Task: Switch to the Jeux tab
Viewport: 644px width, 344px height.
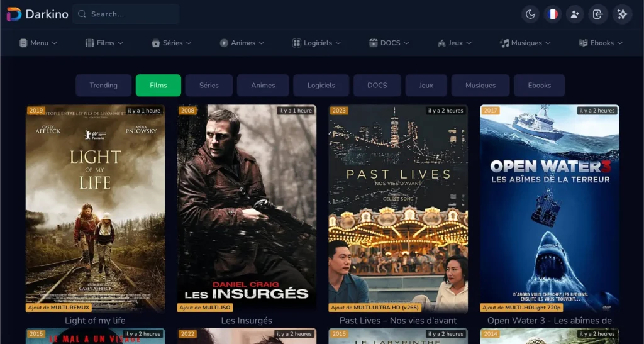Action: click(426, 86)
